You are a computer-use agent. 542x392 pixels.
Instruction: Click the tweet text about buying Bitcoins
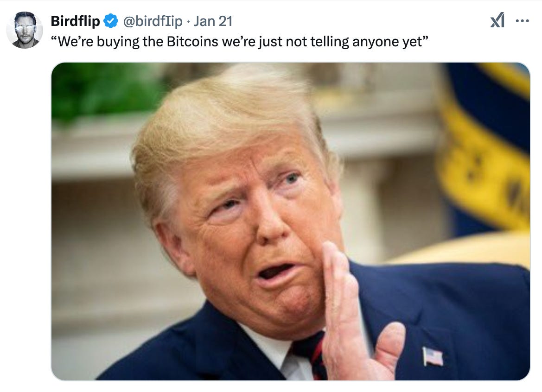tap(240, 41)
